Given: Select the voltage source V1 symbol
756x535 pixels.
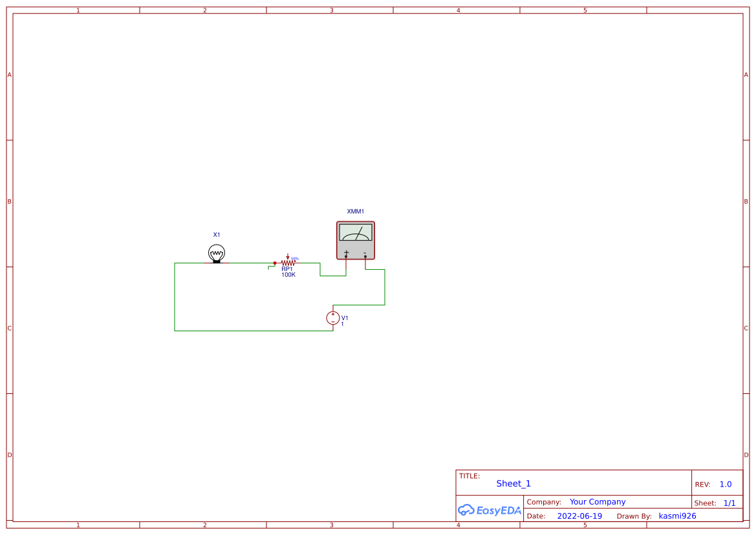Looking at the screenshot, I should click(x=333, y=318).
